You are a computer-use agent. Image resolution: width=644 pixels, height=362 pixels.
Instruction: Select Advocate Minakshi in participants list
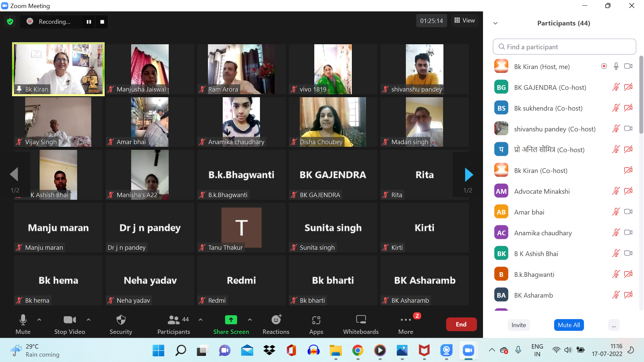coord(563,191)
